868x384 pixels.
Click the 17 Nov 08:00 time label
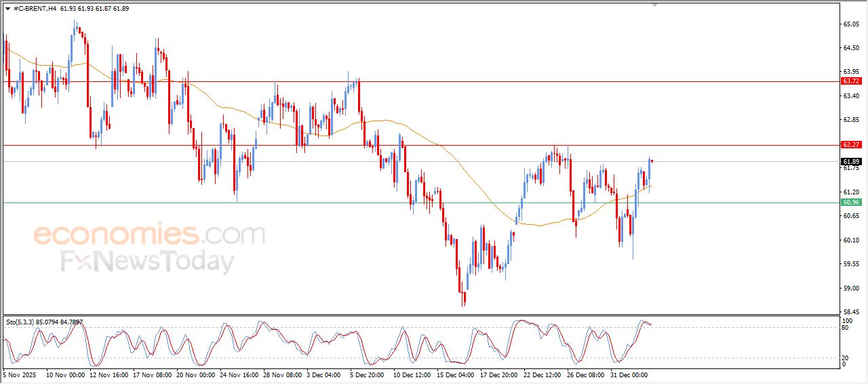(x=152, y=374)
